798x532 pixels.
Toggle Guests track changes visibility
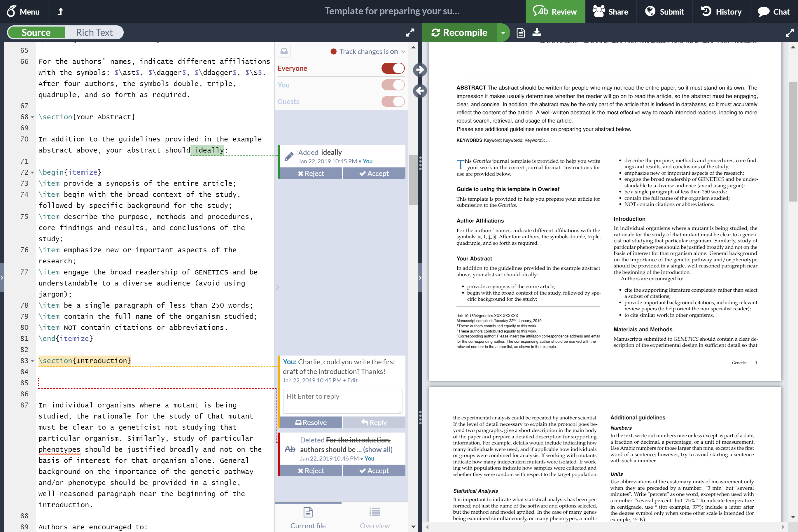pyautogui.click(x=394, y=101)
